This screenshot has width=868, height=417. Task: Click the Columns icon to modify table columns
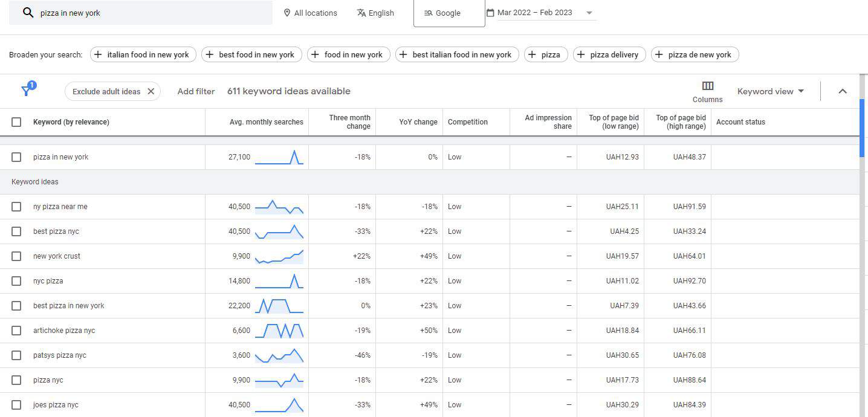tap(707, 86)
